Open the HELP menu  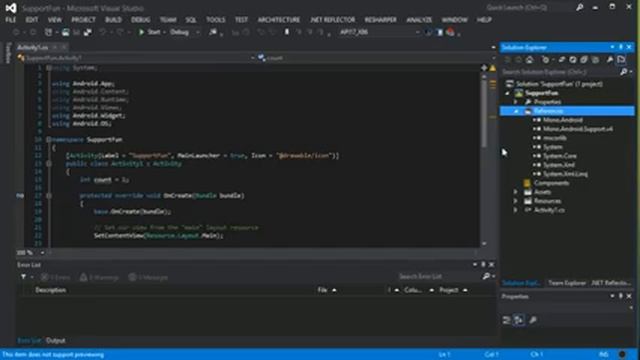point(484,20)
